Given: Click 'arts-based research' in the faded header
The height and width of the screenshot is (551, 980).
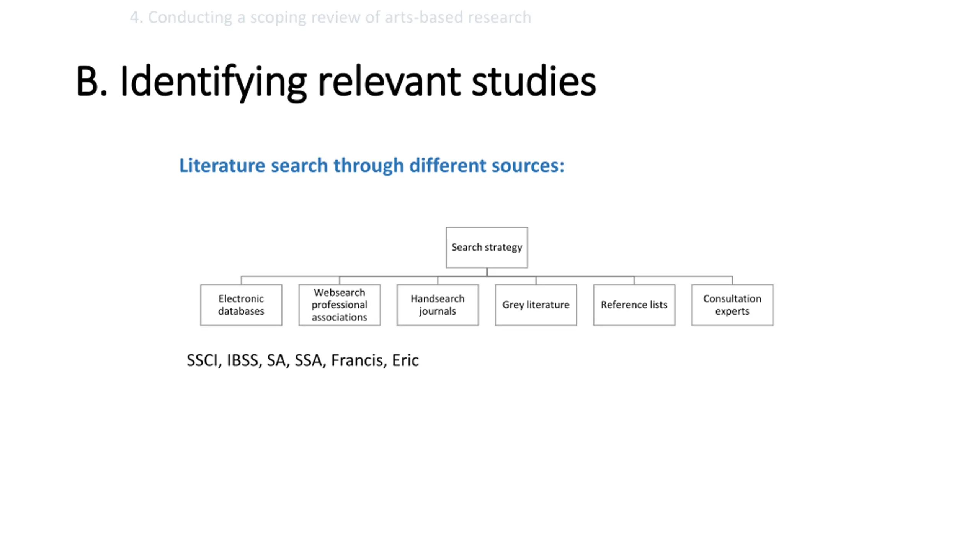Looking at the screenshot, I should (x=458, y=18).
